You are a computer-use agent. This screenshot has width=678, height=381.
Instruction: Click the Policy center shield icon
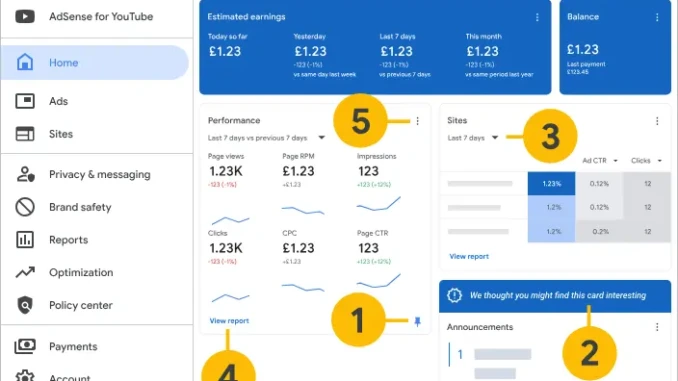[x=25, y=305]
